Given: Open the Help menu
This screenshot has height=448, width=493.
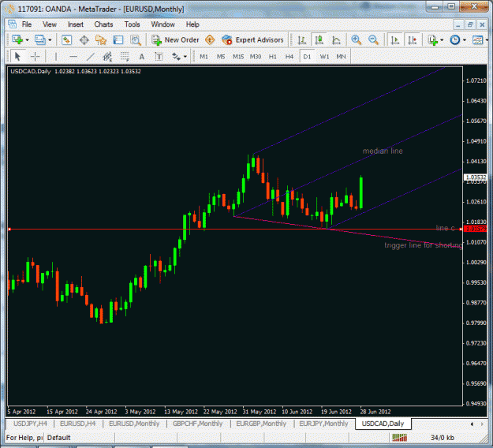Looking at the screenshot, I should click(x=192, y=24).
